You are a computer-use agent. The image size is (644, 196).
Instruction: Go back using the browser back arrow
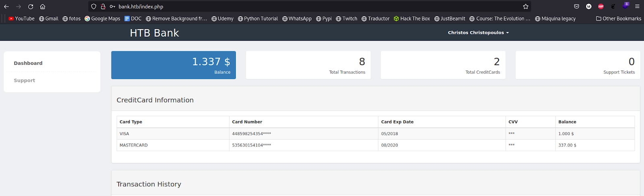(x=6, y=6)
